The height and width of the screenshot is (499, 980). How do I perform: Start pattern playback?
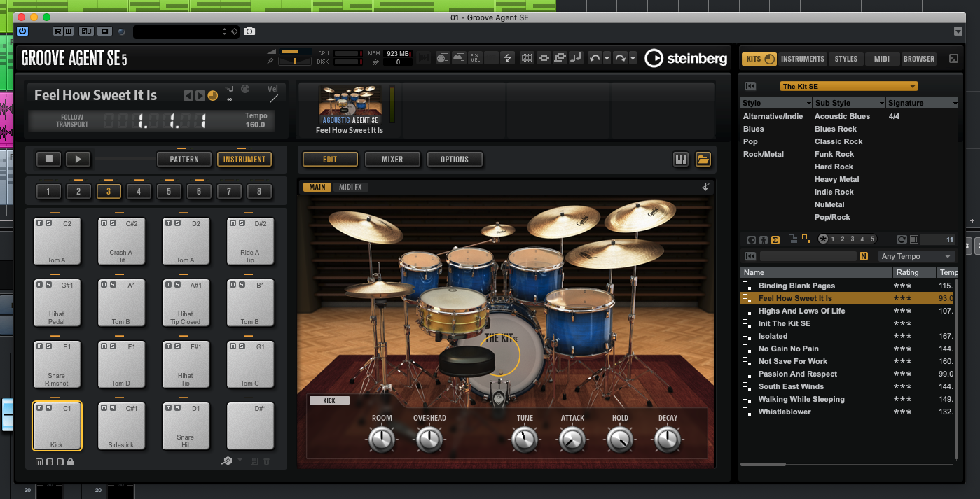pos(78,160)
